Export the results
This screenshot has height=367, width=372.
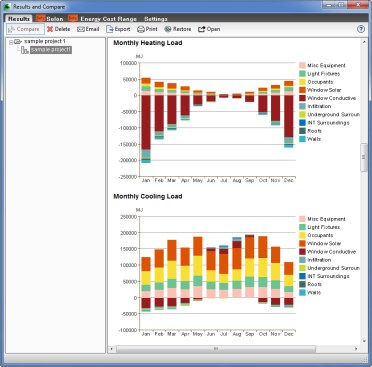click(118, 29)
